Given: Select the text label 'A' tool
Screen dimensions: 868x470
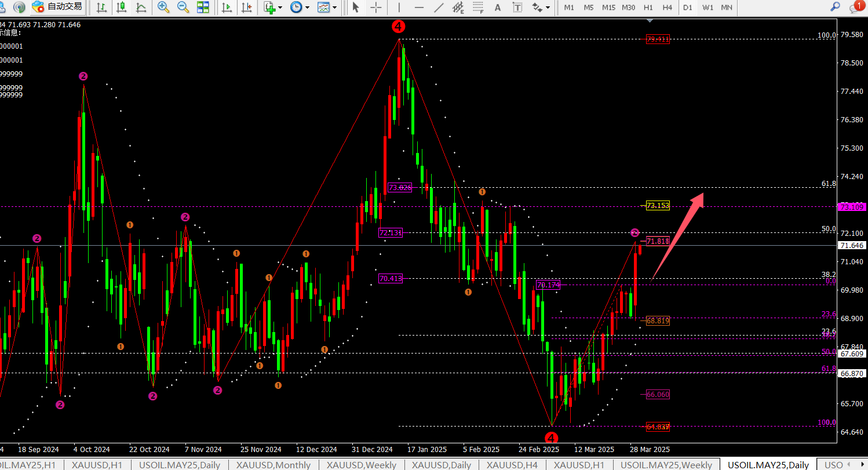Looking at the screenshot, I should click(x=497, y=8).
